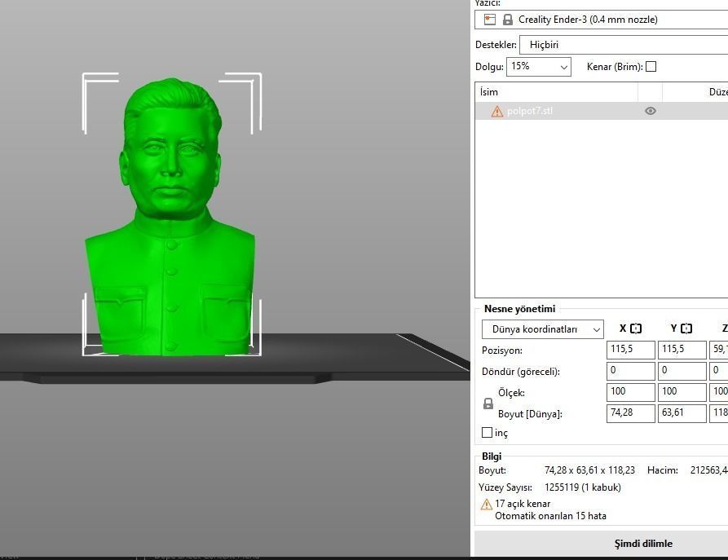Select the polpot7.stl object row
Screen dimensions: 728x560
602,111
